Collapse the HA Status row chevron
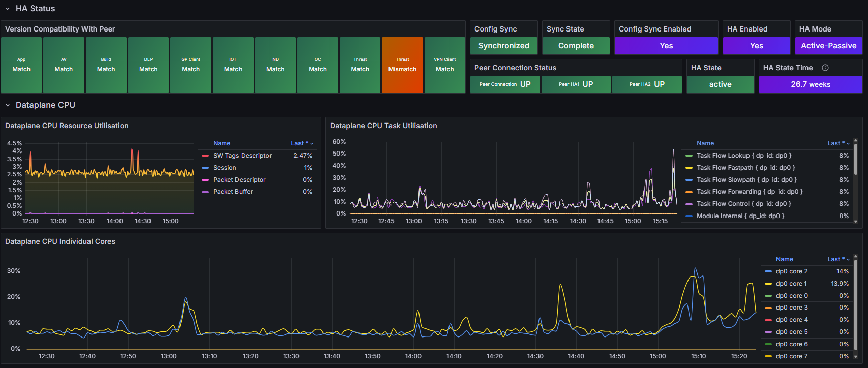The image size is (868, 368). (x=8, y=9)
